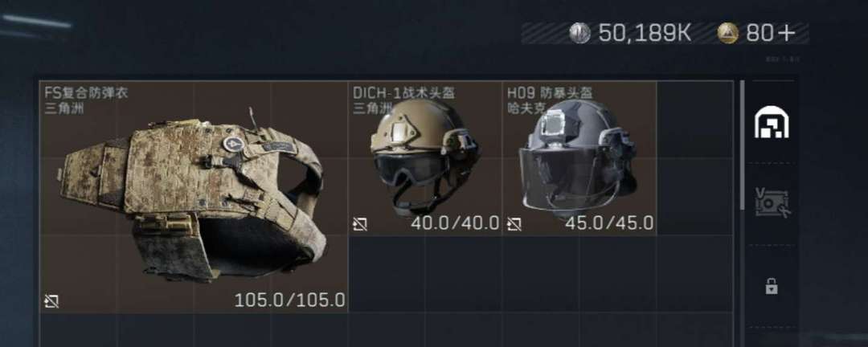Click the silver coin currency icon
The height and width of the screenshot is (347, 868).
pyautogui.click(x=580, y=33)
